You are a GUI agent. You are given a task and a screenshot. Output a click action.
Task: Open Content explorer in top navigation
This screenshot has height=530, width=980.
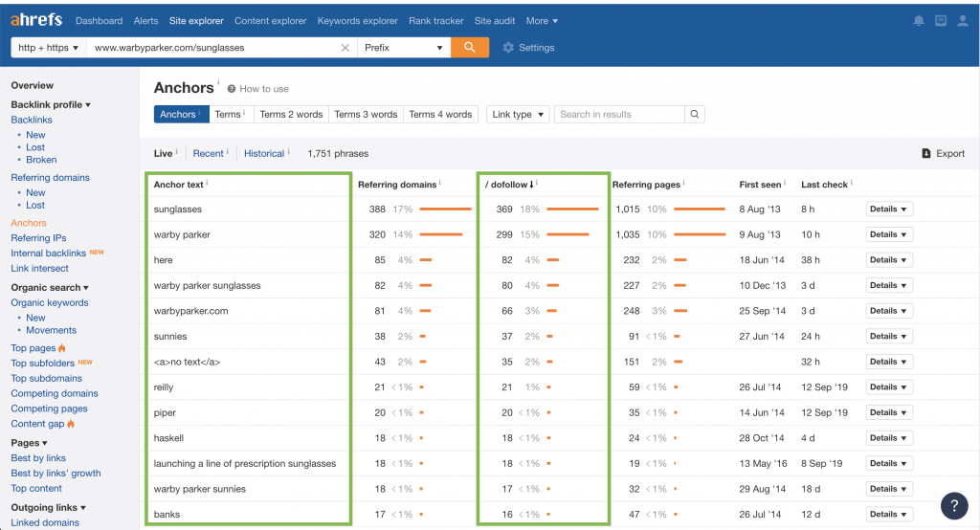click(x=270, y=21)
